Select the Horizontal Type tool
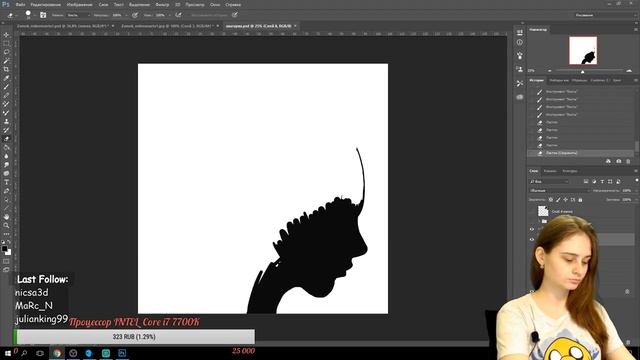This screenshot has height=360, width=640. point(6,182)
